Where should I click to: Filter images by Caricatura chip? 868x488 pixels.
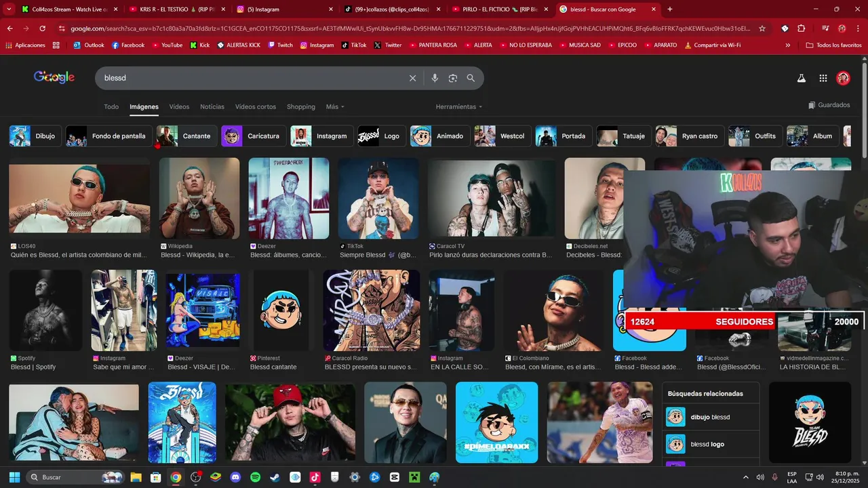coord(252,136)
